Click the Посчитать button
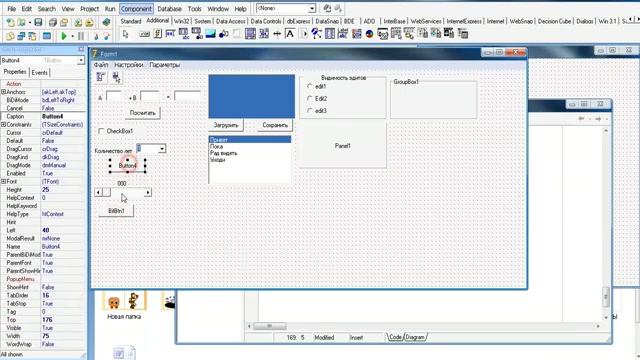 [142, 113]
